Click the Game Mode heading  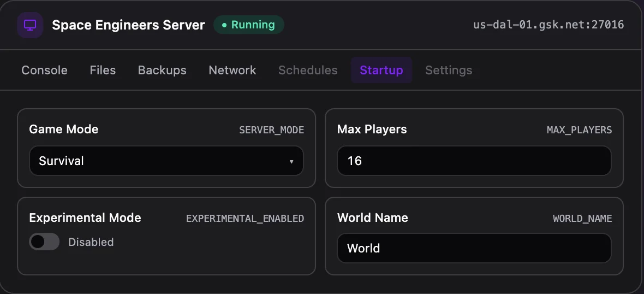[64, 129]
